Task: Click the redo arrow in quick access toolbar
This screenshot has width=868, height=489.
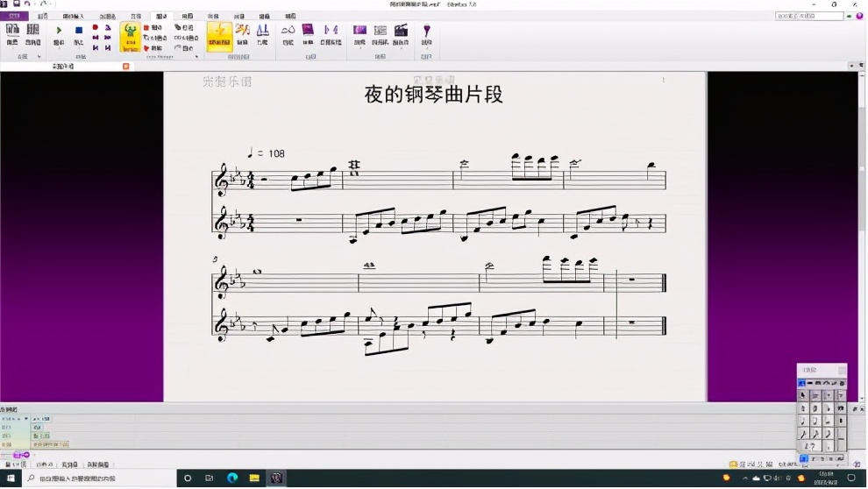Action: 44,4
